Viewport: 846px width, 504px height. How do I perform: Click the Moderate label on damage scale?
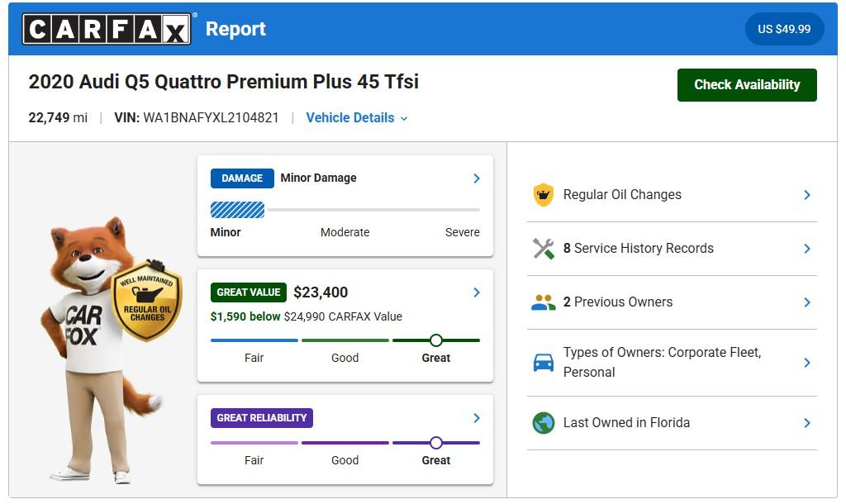(345, 232)
